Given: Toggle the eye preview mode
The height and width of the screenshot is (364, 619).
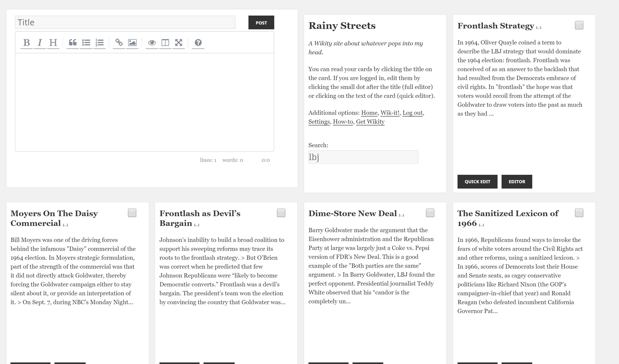Looking at the screenshot, I should pyautogui.click(x=152, y=43).
